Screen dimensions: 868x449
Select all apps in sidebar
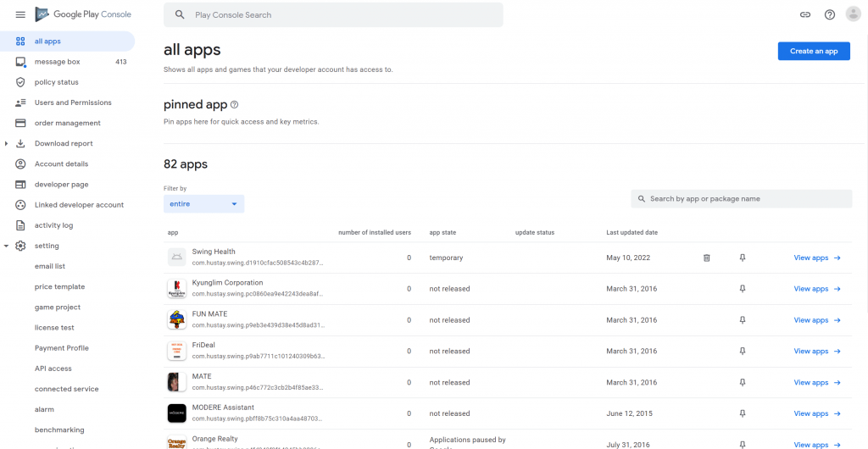pyautogui.click(x=68, y=42)
